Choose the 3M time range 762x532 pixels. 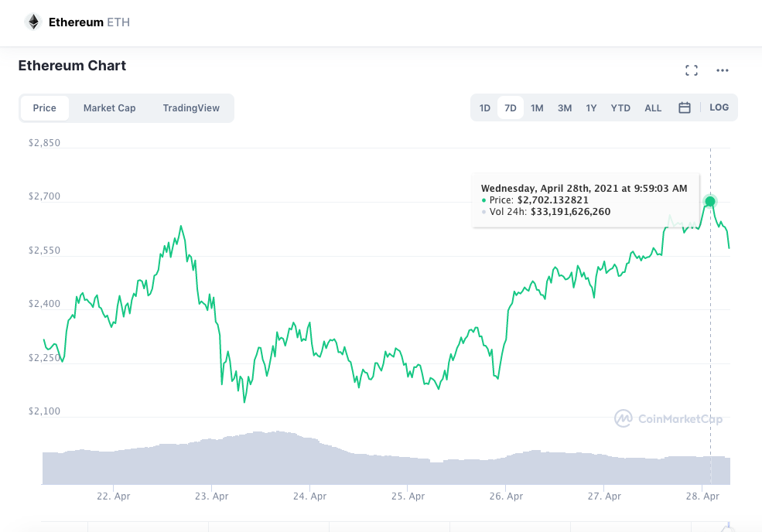(x=565, y=108)
